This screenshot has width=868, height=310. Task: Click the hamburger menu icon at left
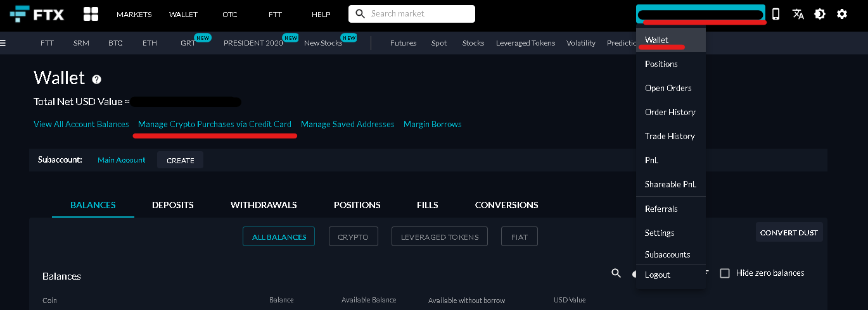3,43
